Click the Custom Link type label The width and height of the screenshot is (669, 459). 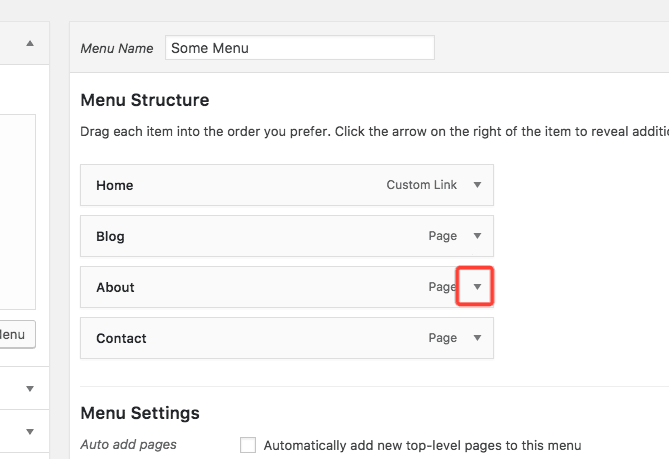pyautogui.click(x=422, y=185)
